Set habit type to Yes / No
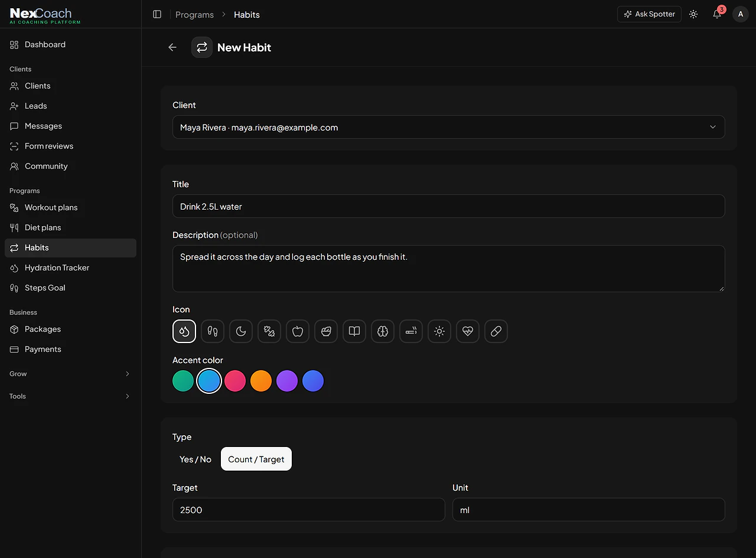This screenshot has height=558, width=756. point(195,459)
